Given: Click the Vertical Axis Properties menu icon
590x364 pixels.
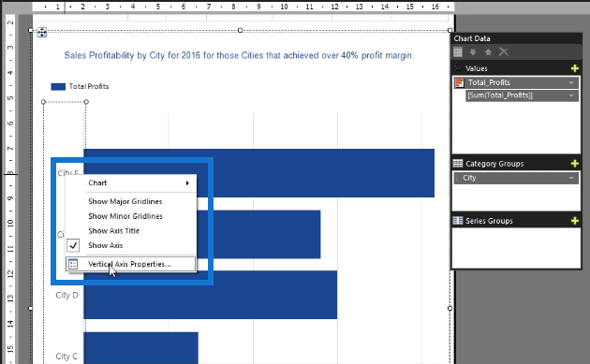Looking at the screenshot, I should point(73,265).
